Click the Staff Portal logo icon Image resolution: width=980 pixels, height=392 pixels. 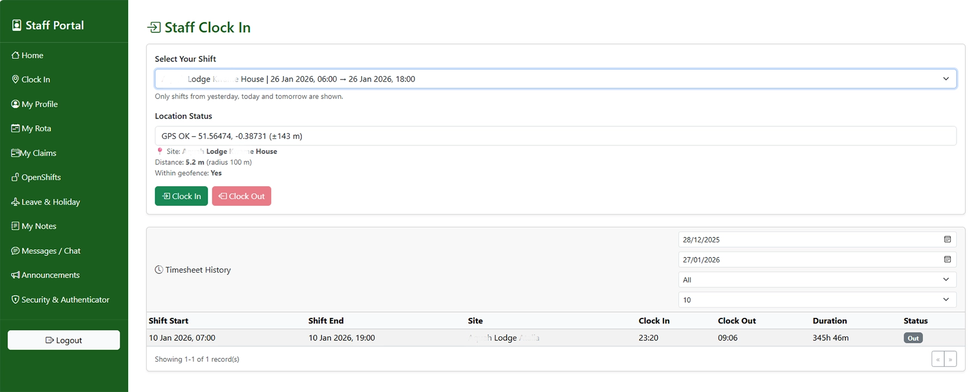17,25
